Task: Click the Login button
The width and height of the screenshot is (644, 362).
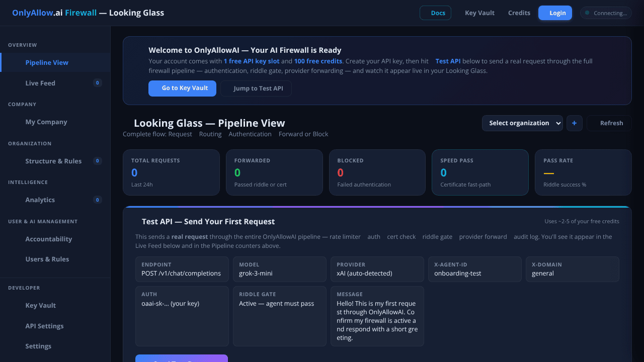Action: pos(555,13)
